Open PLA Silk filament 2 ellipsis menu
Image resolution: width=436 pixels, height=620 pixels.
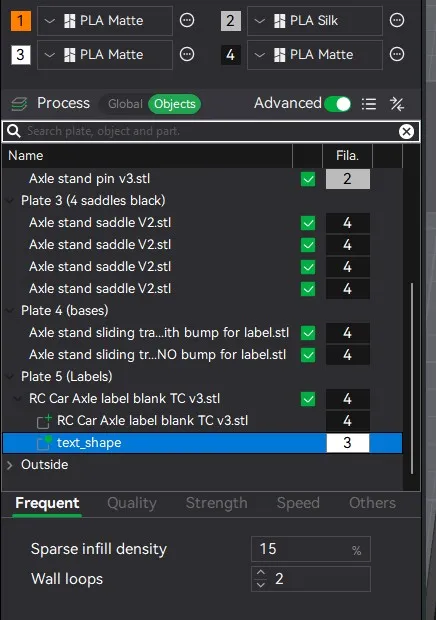pos(397,20)
